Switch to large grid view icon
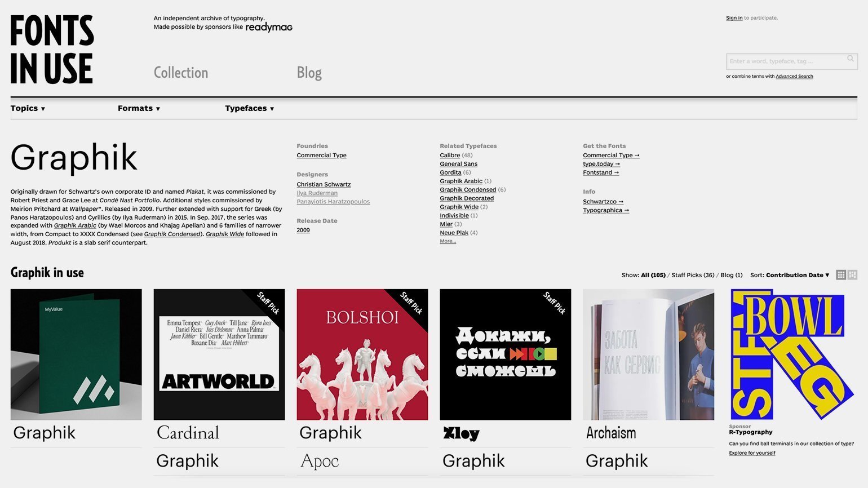This screenshot has width=868, height=488. (x=852, y=275)
